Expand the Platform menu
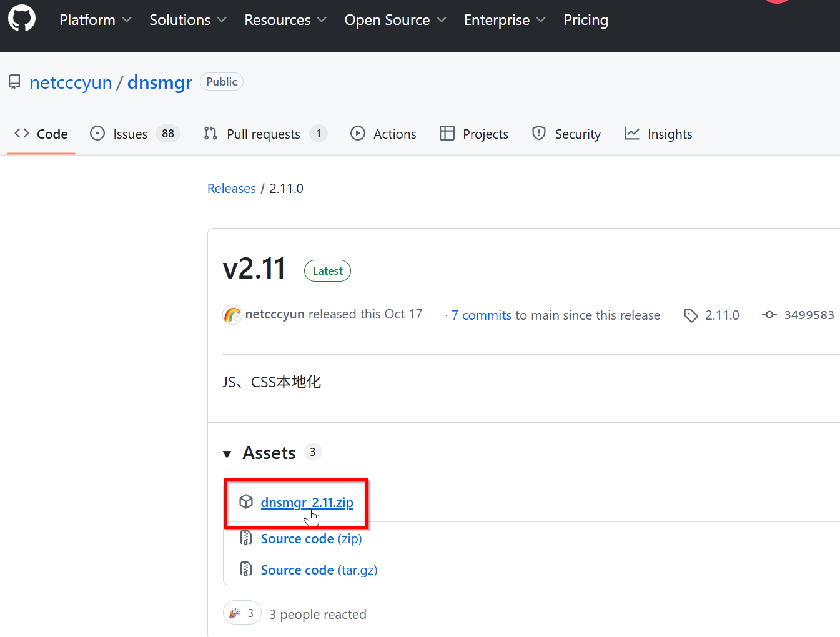 tap(96, 20)
